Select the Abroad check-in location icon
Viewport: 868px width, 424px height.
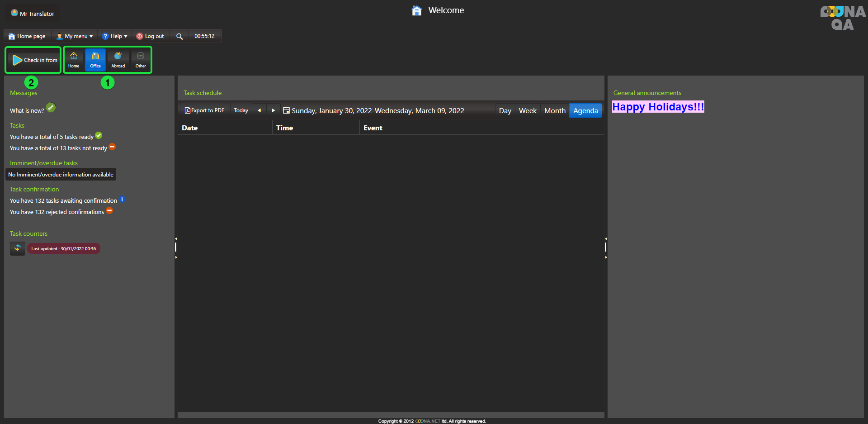coord(118,60)
